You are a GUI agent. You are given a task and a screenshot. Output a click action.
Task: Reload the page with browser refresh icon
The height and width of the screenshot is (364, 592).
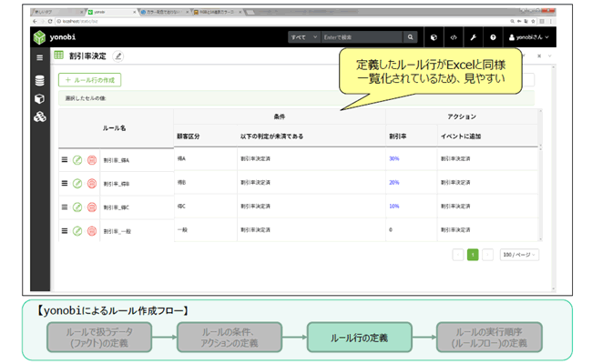point(50,22)
